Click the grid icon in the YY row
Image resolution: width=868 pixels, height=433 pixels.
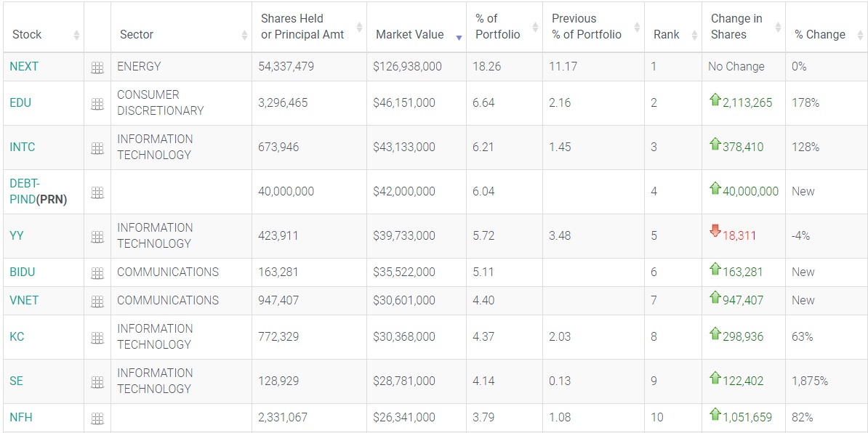tap(97, 237)
